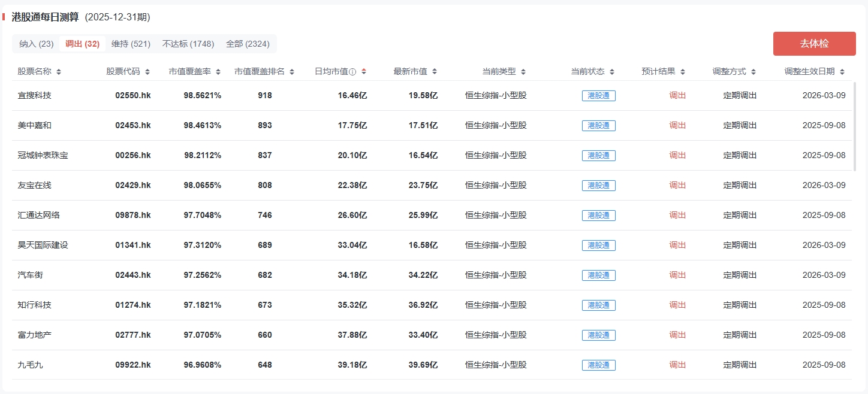Image resolution: width=868 pixels, height=394 pixels.
Task: Sort by 市值覆盖排名 column arrows
Action: [292, 72]
